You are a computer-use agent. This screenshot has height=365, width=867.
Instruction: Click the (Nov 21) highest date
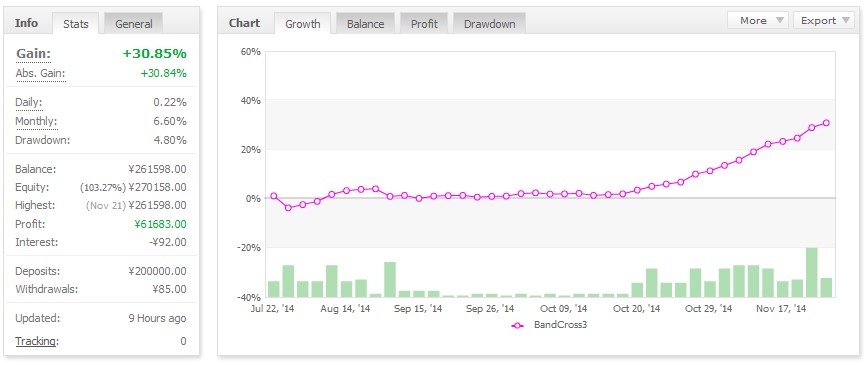106,206
